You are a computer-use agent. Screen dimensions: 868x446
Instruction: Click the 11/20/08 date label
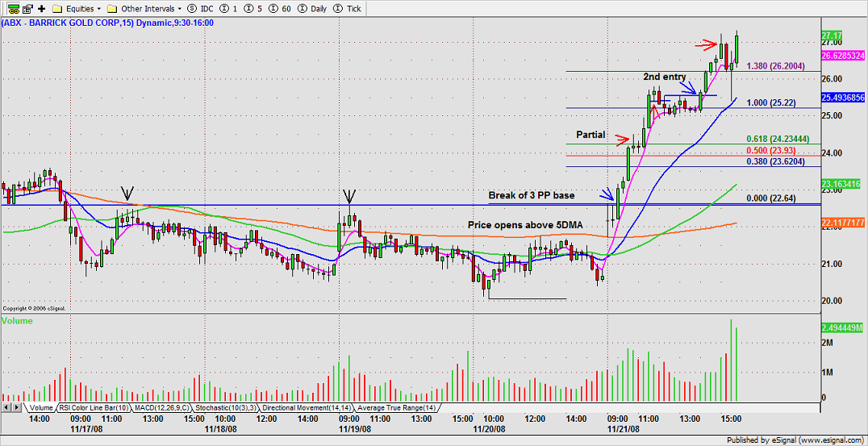[x=490, y=427]
